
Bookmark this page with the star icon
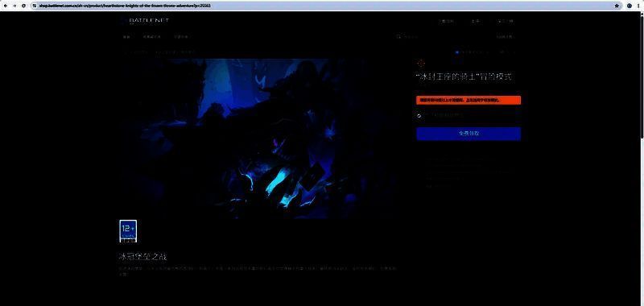(617, 6)
